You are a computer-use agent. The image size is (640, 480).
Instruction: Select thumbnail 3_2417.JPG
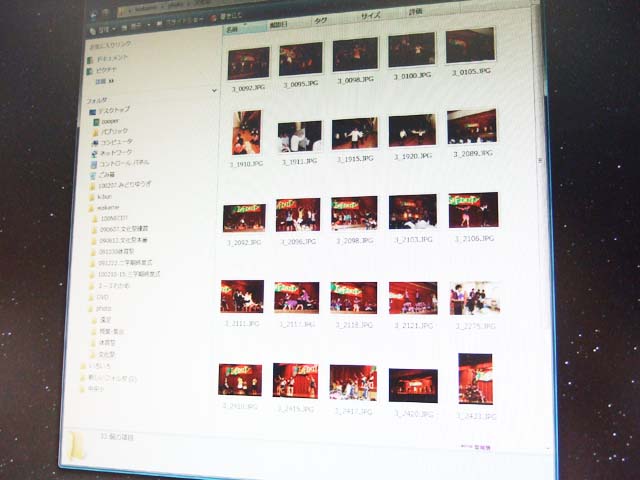point(353,383)
